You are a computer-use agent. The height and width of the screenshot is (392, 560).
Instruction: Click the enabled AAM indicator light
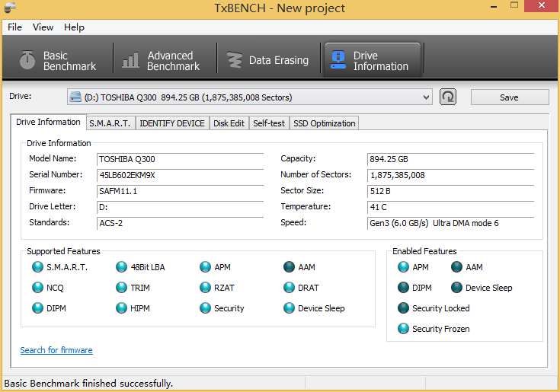[457, 267]
